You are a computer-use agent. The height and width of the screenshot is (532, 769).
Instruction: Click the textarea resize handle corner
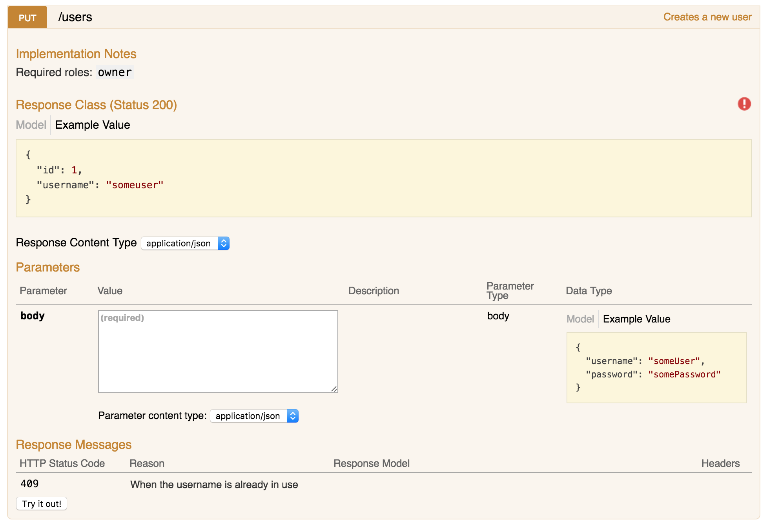pyautogui.click(x=334, y=389)
